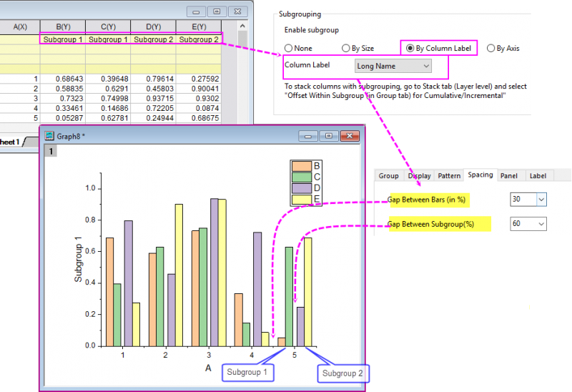Click Subgroup 2 label in column E

[199, 39]
